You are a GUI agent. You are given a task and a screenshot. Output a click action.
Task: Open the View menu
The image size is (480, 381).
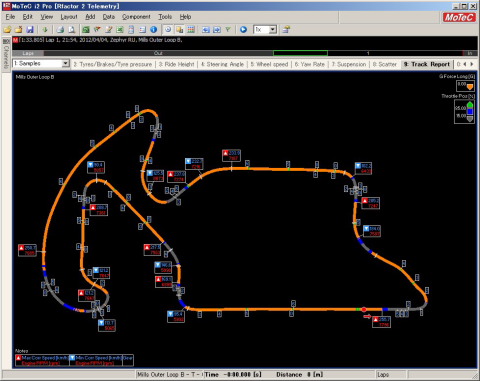tap(46, 17)
